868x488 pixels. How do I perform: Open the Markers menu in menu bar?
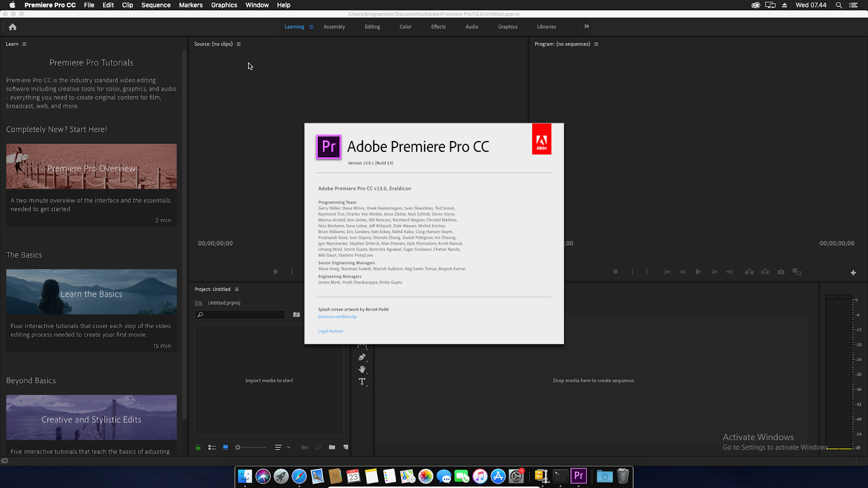point(191,5)
